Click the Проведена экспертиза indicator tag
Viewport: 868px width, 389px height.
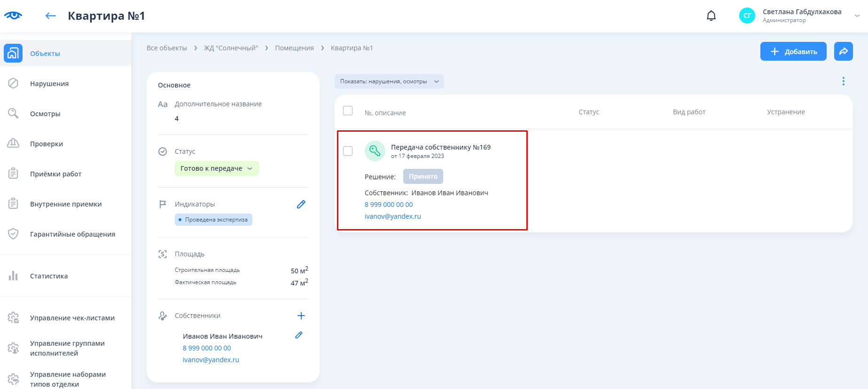[x=214, y=220]
